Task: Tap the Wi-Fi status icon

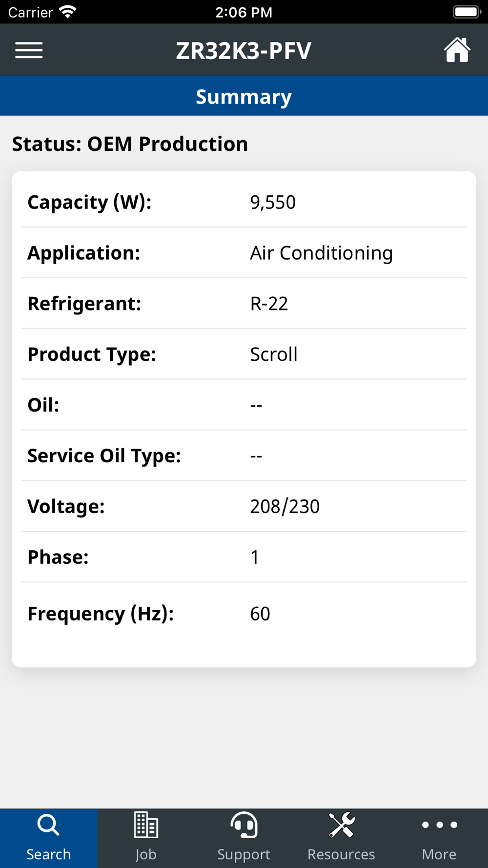Action: 67,12
